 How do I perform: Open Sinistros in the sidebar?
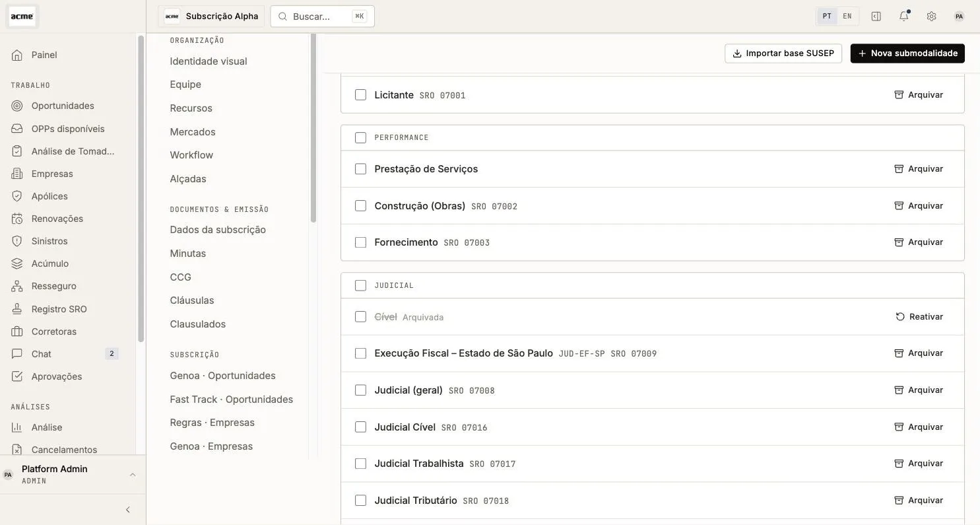click(x=49, y=241)
